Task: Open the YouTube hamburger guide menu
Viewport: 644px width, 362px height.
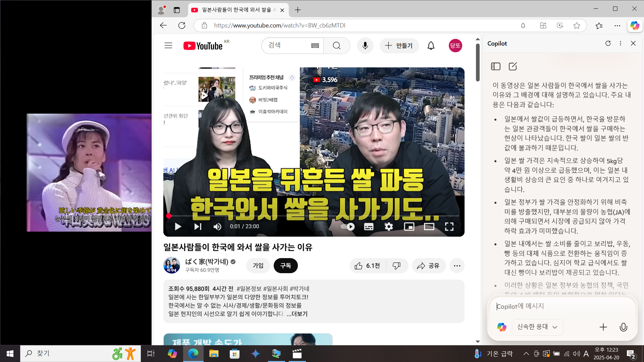Action: 168,46
